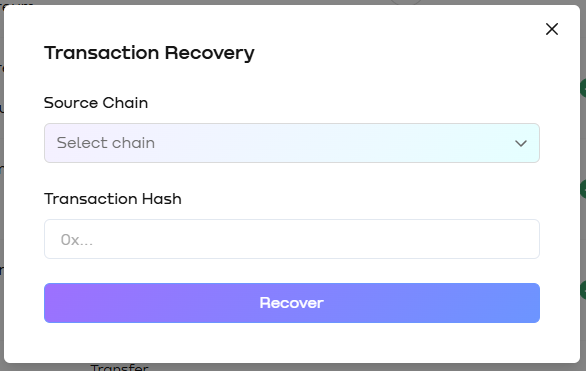Click the Select chain placeholder text
Image resolution: width=586 pixels, height=371 pixels.
pos(106,143)
